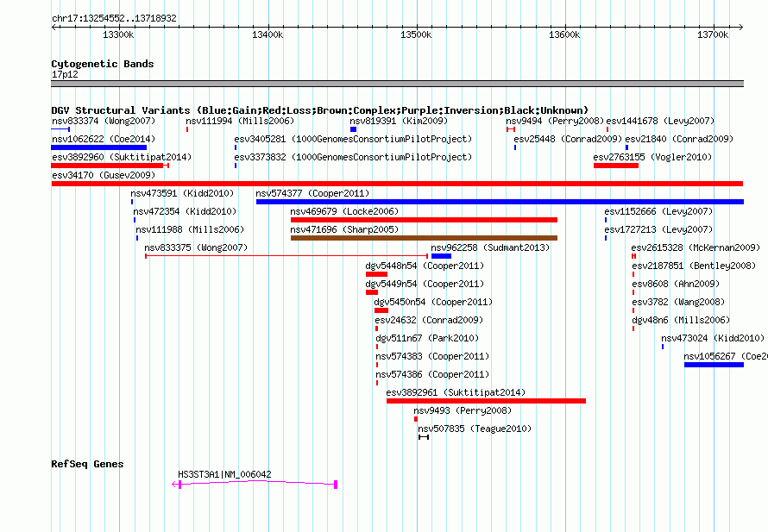The height and width of the screenshot is (532, 768).
Task: Open dgv5448n54 (Cooper2011) label
Action: (425, 266)
